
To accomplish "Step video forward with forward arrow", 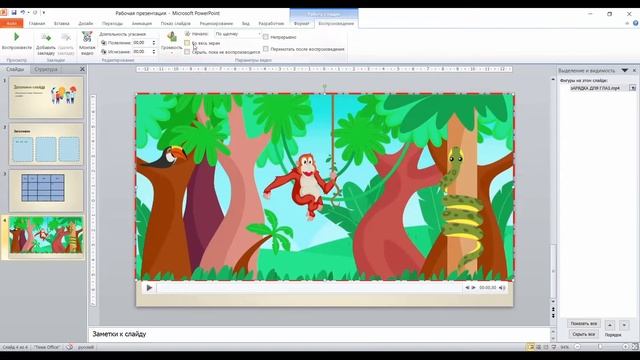I will pos(473,288).
